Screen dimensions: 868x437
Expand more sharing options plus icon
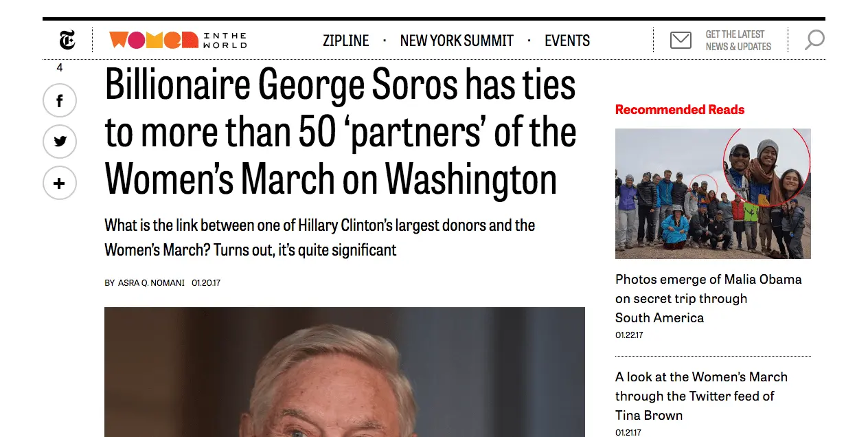tap(60, 183)
